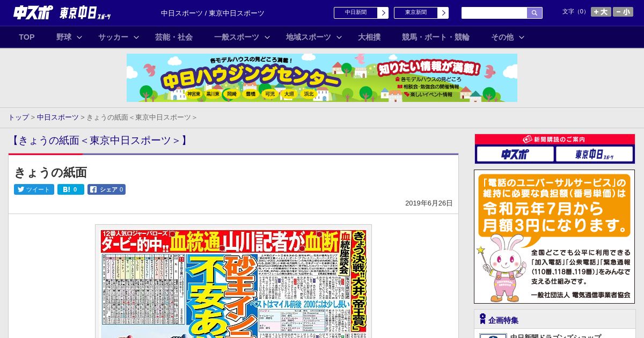Click the magnifier search button
The height and width of the screenshot is (338, 644).
[535, 13]
